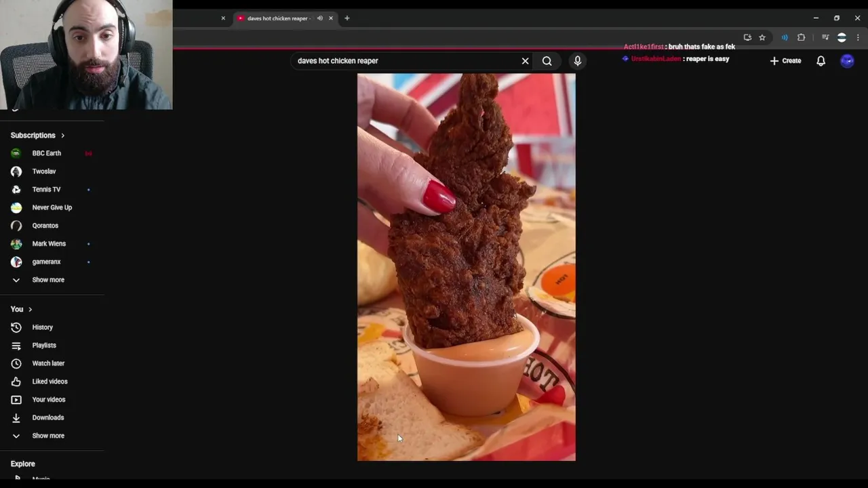Minimize the browser window
Screen dimensions: 868x488
(x=816, y=18)
